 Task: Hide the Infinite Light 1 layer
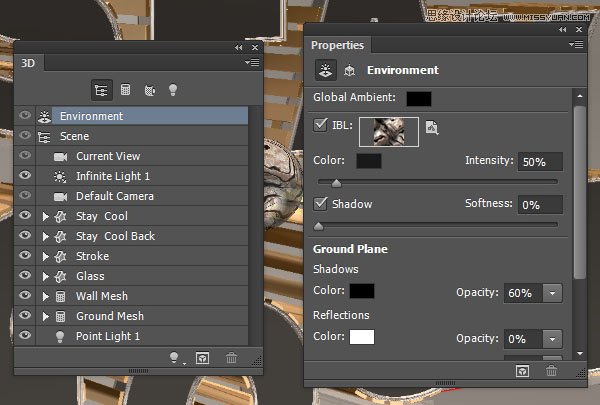click(25, 176)
